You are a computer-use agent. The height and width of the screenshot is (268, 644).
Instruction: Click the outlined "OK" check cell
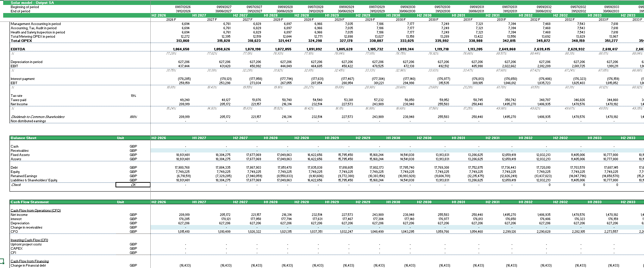(x=133, y=185)
